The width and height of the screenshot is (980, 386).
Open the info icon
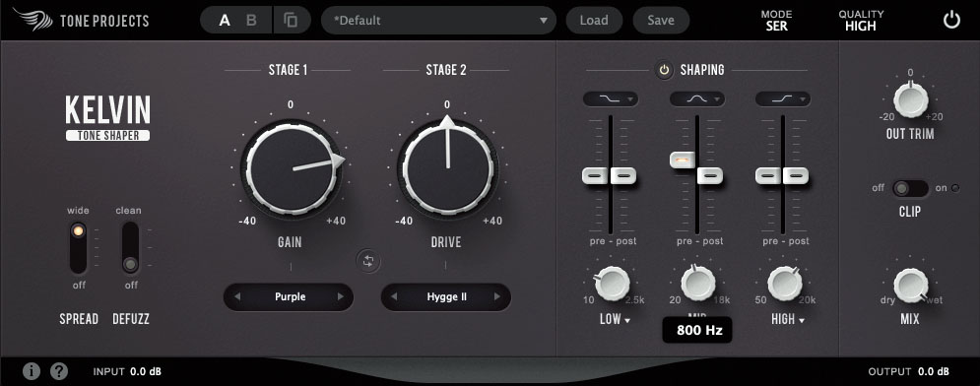[x=32, y=371]
